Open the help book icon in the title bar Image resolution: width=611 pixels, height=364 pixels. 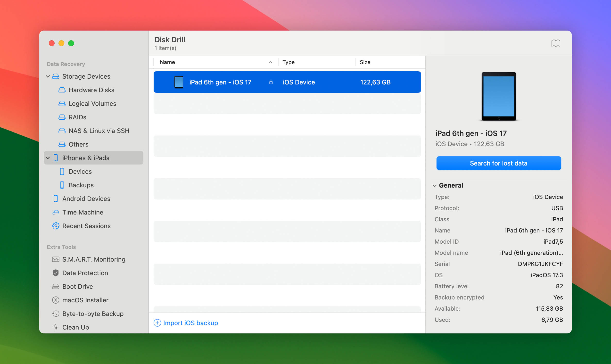556,43
